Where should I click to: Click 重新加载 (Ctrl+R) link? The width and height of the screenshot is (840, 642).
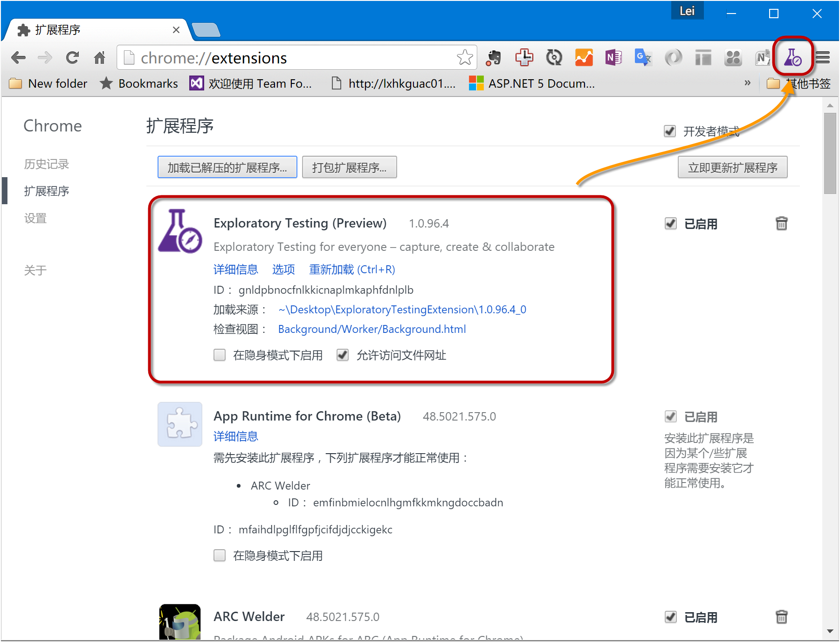click(352, 269)
